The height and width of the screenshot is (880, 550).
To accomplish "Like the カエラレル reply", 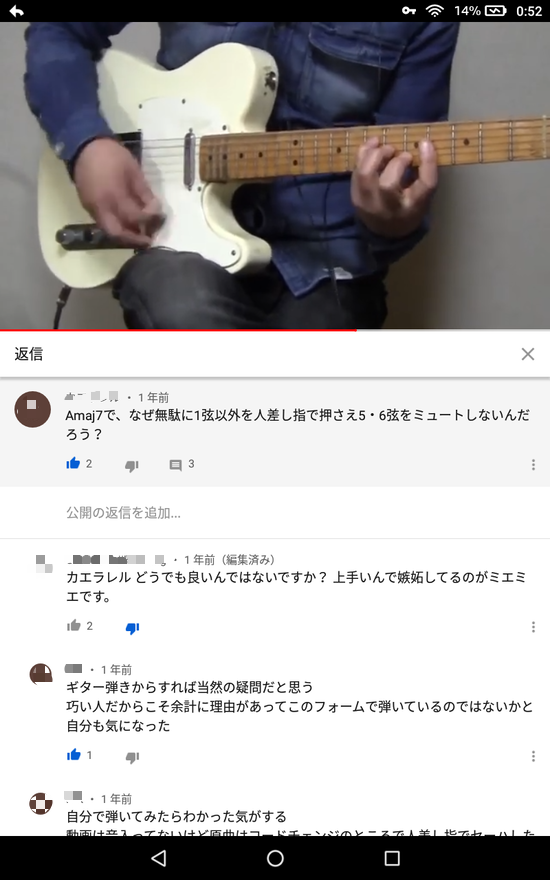I will point(74,626).
